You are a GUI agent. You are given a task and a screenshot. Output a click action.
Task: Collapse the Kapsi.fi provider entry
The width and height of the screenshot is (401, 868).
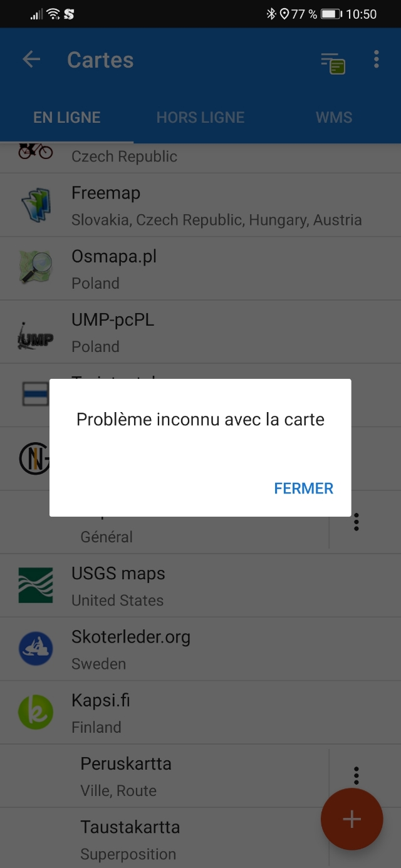[200, 713]
